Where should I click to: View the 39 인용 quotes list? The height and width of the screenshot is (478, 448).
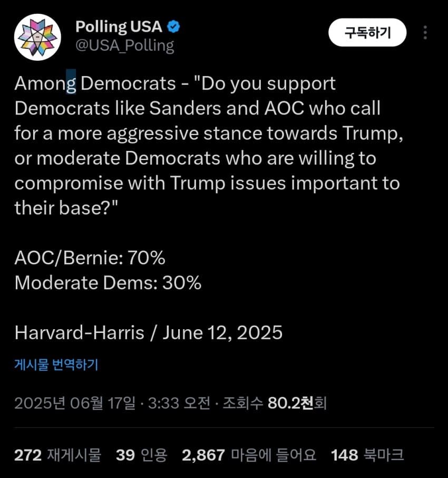(x=142, y=455)
